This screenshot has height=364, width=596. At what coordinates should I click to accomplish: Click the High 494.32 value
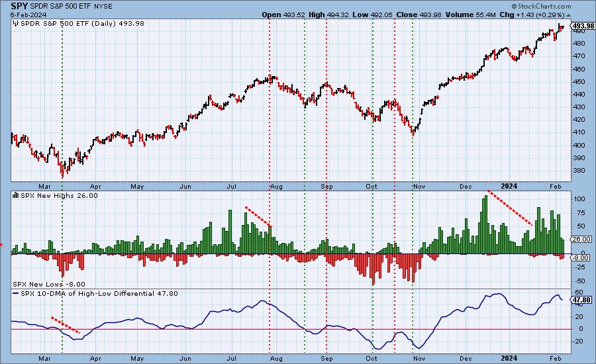(x=328, y=15)
